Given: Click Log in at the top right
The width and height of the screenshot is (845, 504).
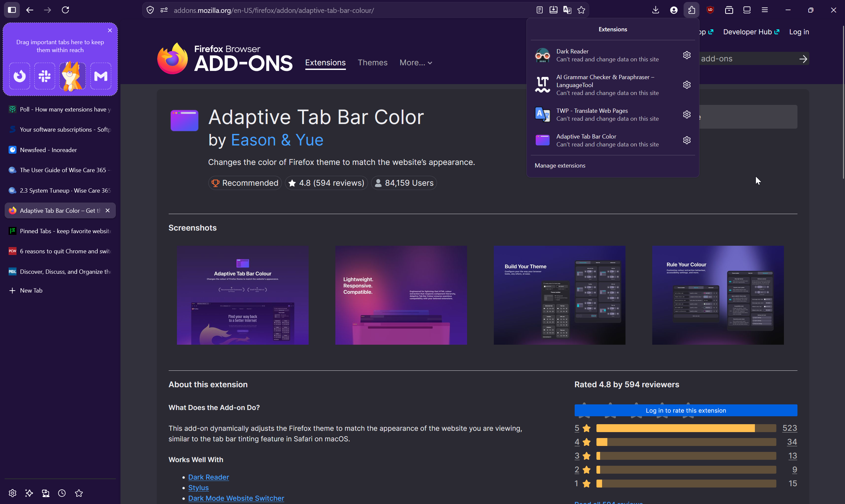Looking at the screenshot, I should click(x=799, y=32).
